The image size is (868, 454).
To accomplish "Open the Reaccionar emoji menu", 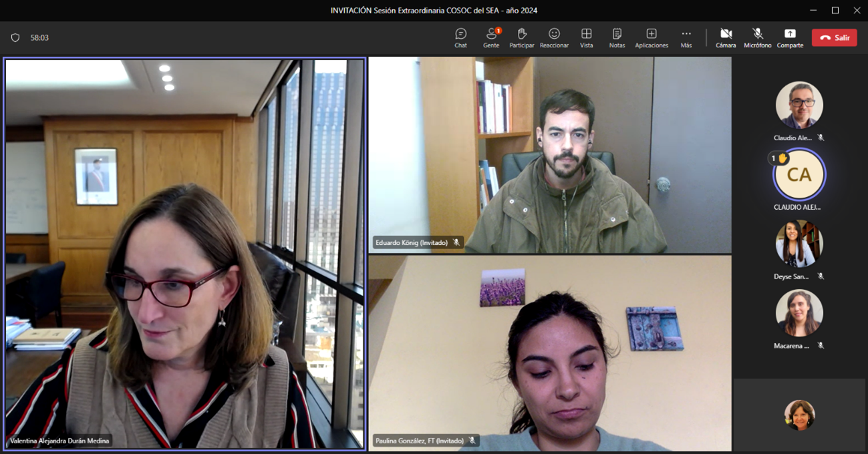I will tap(554, 37).
